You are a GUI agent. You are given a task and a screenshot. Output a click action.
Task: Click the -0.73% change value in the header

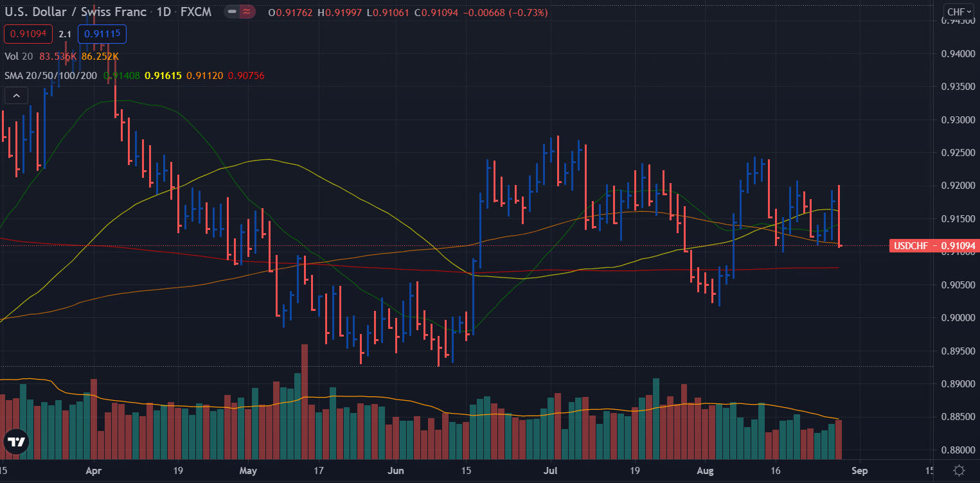tap(527, 12)
